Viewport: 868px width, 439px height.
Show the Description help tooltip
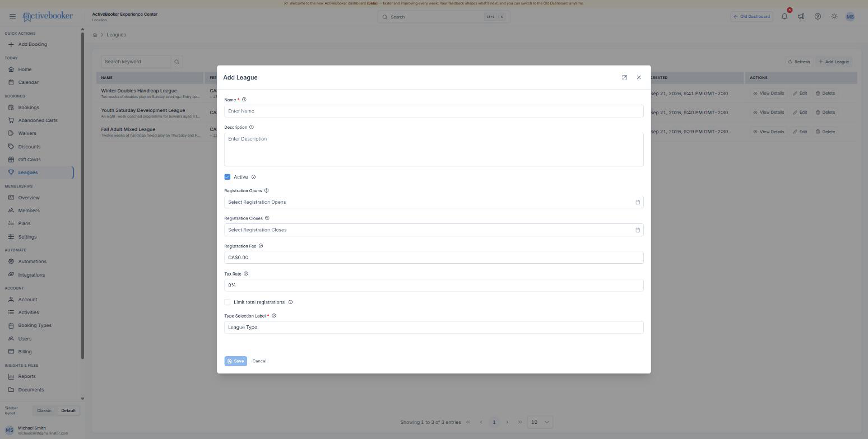click(x=251, y=127)
